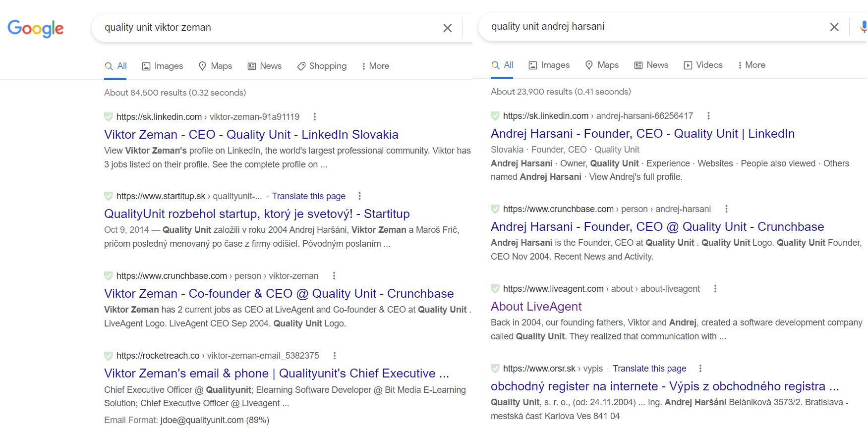The height and width of the screenshot is (429, 868).
Task: Open Andrej Harsani Crunchbase result
Action: 657,227
